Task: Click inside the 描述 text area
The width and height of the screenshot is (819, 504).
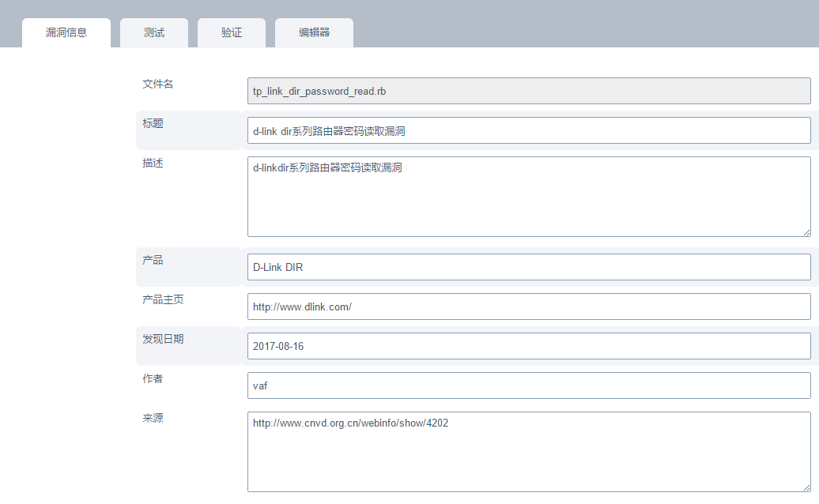Action: (x=529, y=197)
